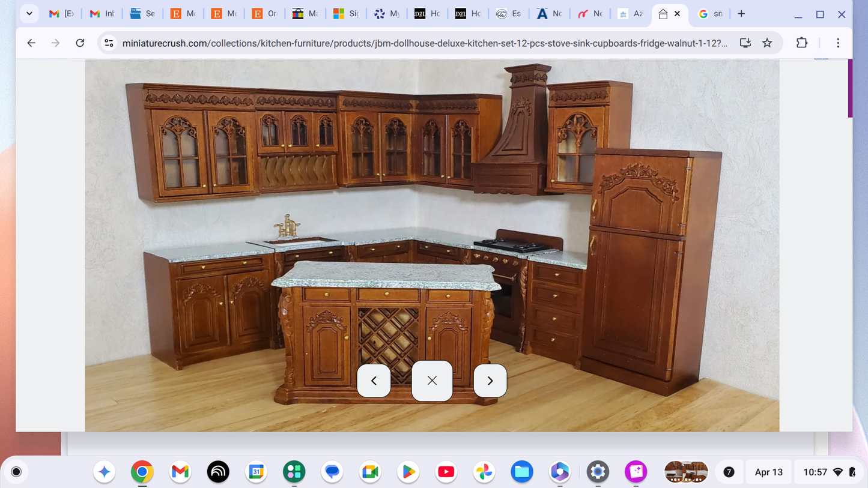Open Google Calendar from the shelf
Screen dimensions: 868x488
point(256,472)
